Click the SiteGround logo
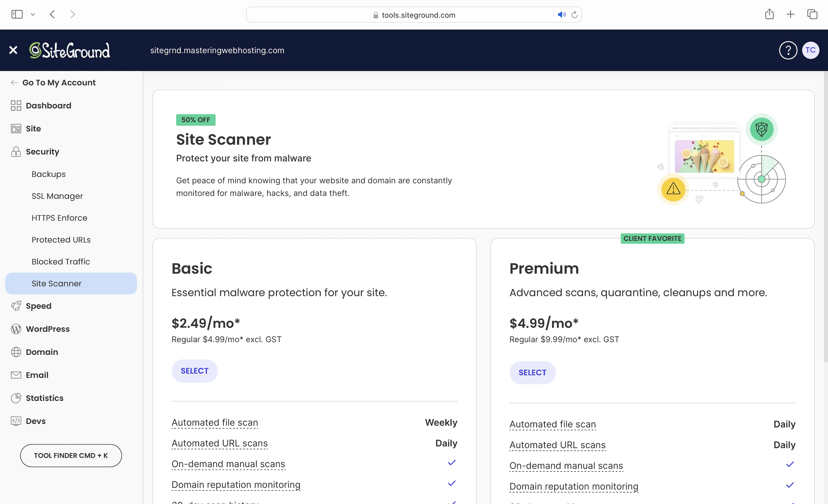The image size is (828, 504). [69, 50]
